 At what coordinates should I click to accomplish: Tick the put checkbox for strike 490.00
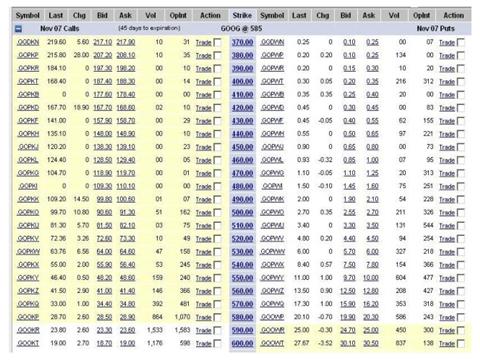pos(461,200)
